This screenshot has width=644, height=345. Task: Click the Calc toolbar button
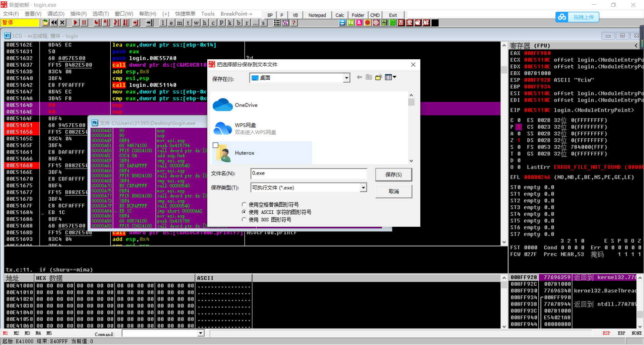point(340,15)
